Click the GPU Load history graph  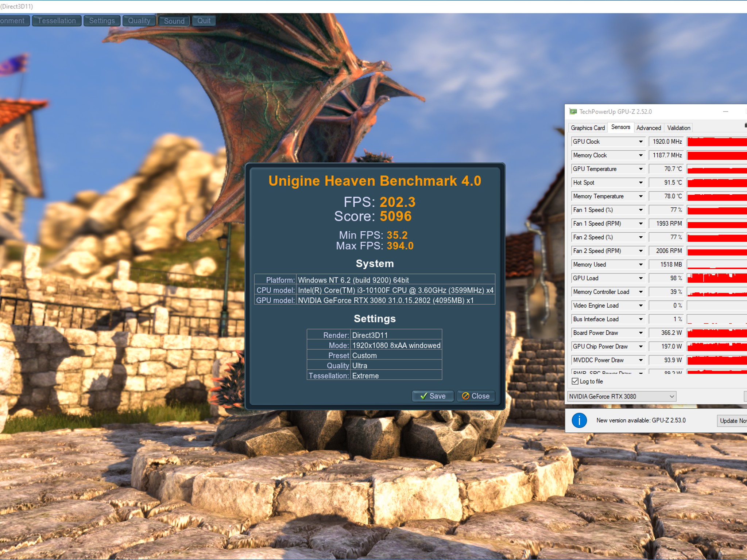[x=717, y=278]
